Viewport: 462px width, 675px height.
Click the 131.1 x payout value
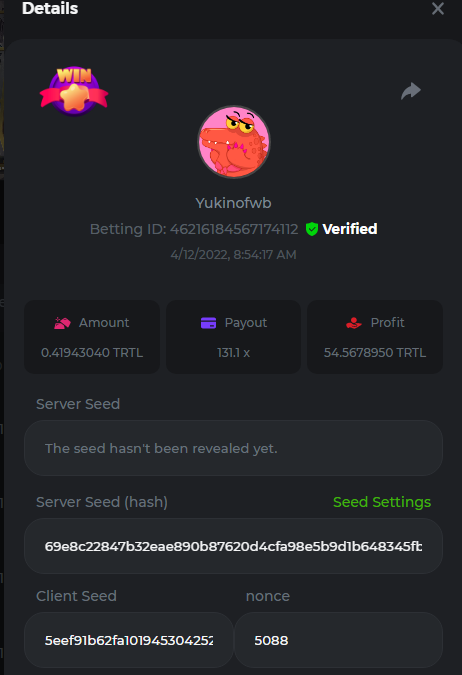(x=233, y=353)
